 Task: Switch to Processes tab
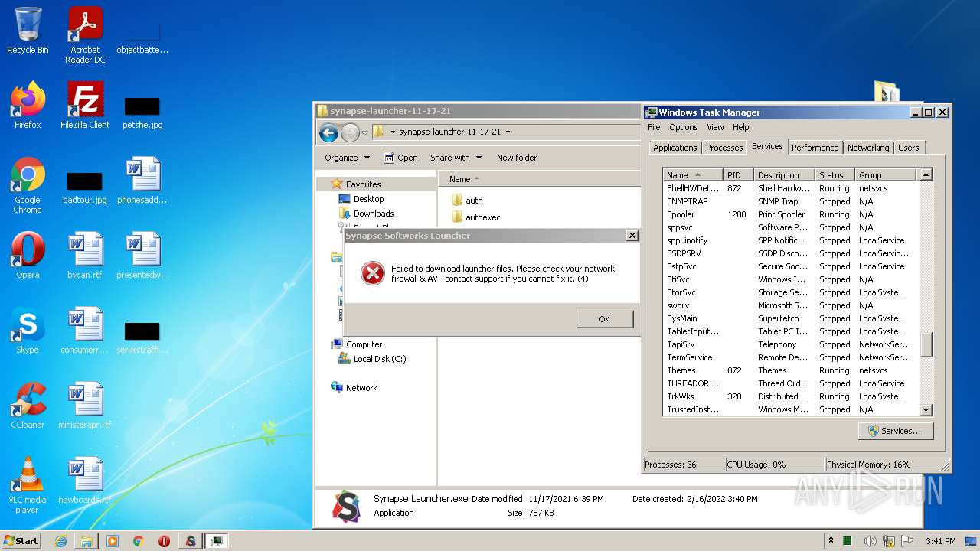tap(724, 148)
